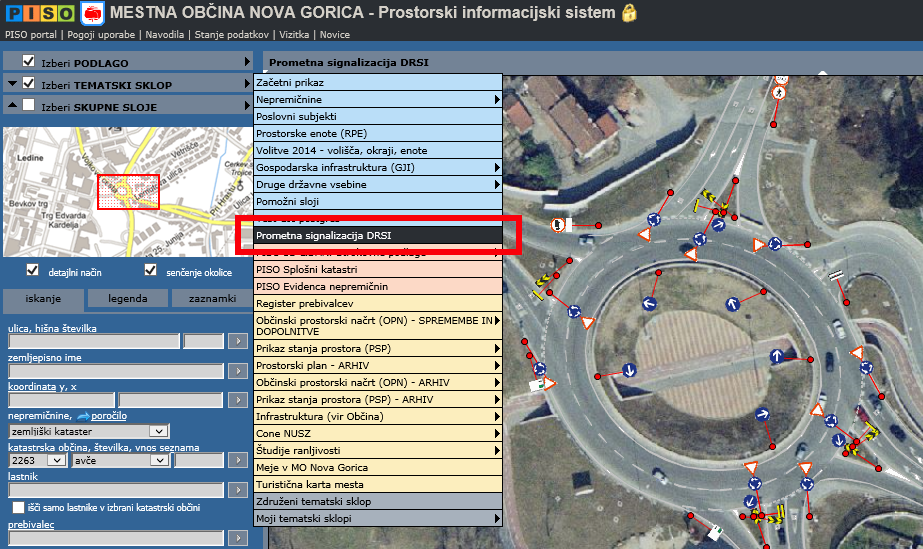Select Prometna signalizacija DRSI menu item
Image resolution: width=923 pixels, height=549 pixels.
[376, 236]
